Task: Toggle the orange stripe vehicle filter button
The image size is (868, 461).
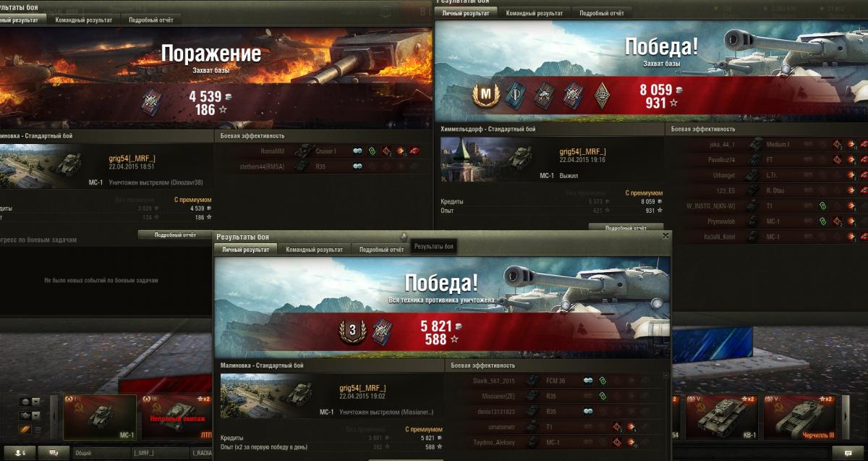Action: coord(25,431)
